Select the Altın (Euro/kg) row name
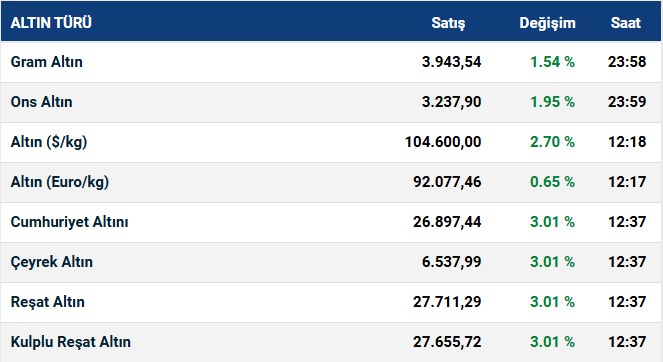This screenshot has height=362, width=663. point(60,182)
